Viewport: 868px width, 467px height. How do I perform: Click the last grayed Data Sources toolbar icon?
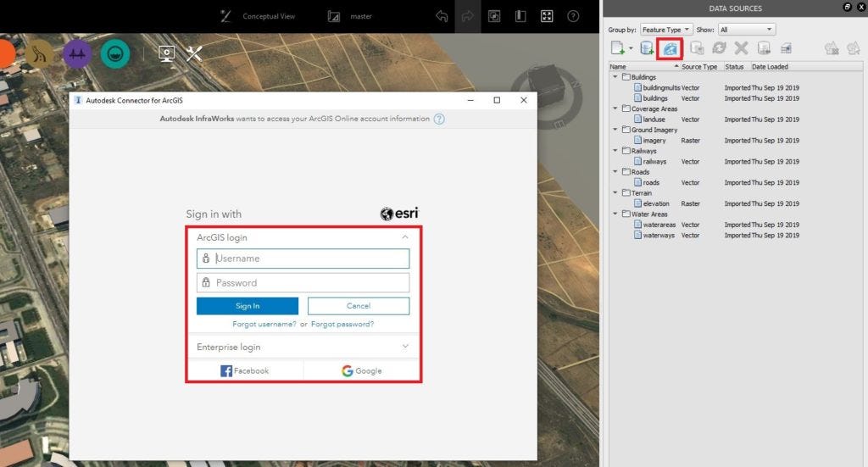point(853,48)
